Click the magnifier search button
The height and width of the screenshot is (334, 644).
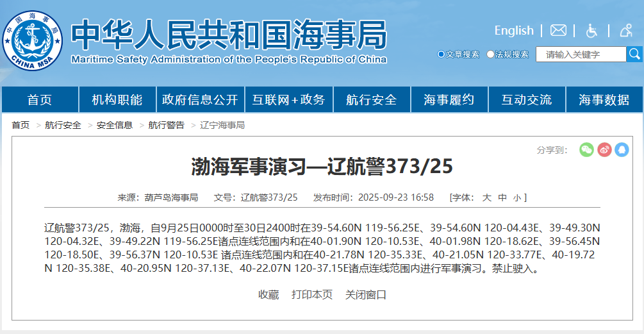click(634, 54)
